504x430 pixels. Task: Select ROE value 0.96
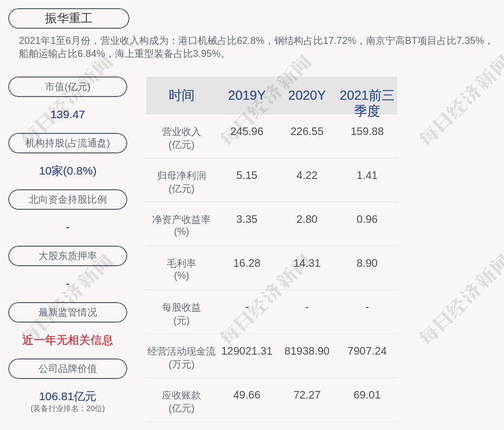click(x=367, y=220)
